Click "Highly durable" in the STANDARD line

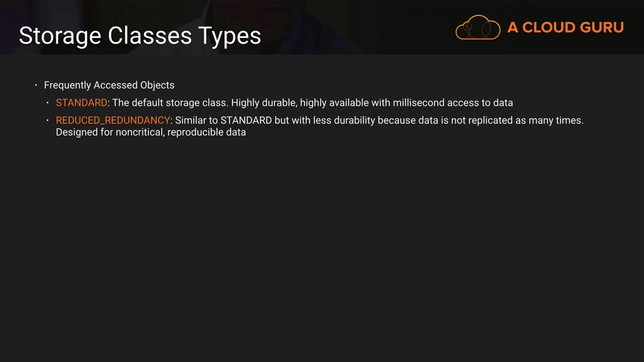click(x=264, y=103)
